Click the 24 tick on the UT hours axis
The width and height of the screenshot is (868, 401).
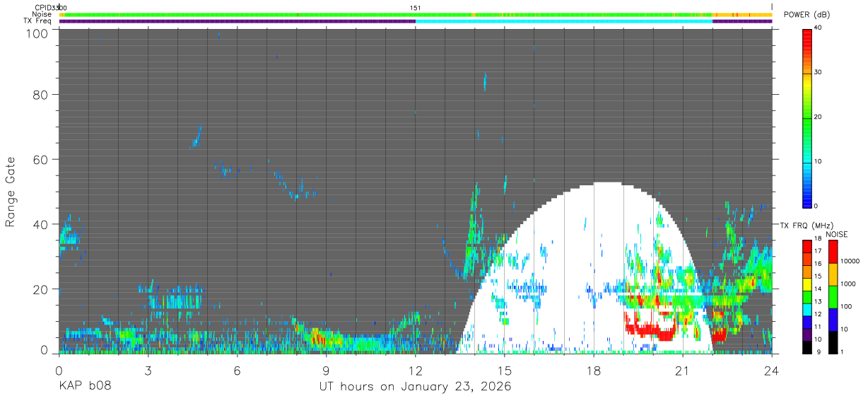pos(771,370)
